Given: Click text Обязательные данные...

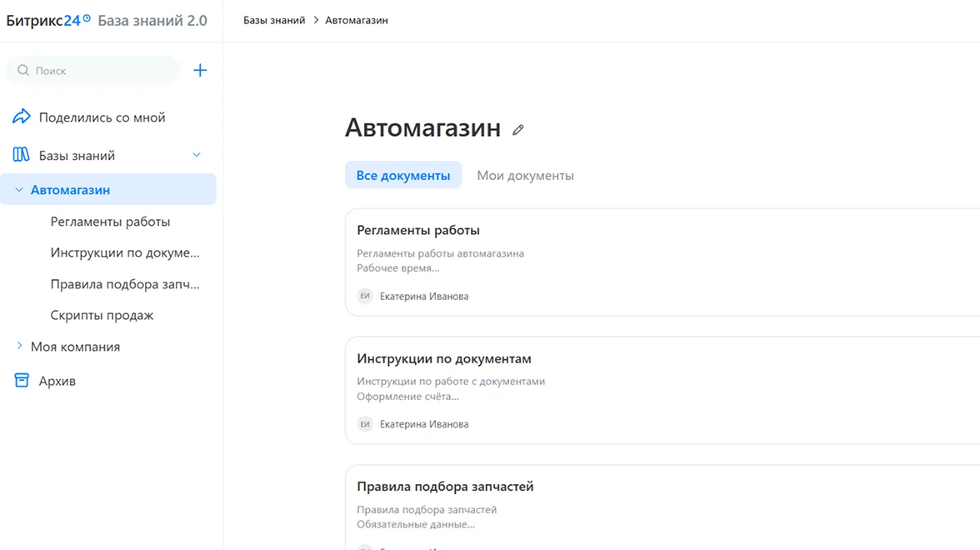Looking at the screenshot, I should [416, 523].
